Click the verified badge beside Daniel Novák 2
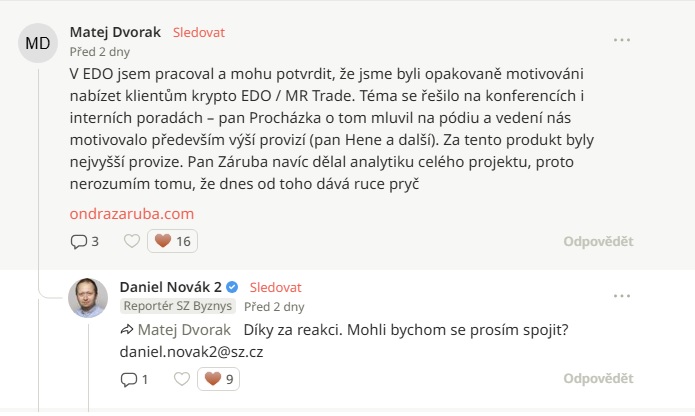 232,287
